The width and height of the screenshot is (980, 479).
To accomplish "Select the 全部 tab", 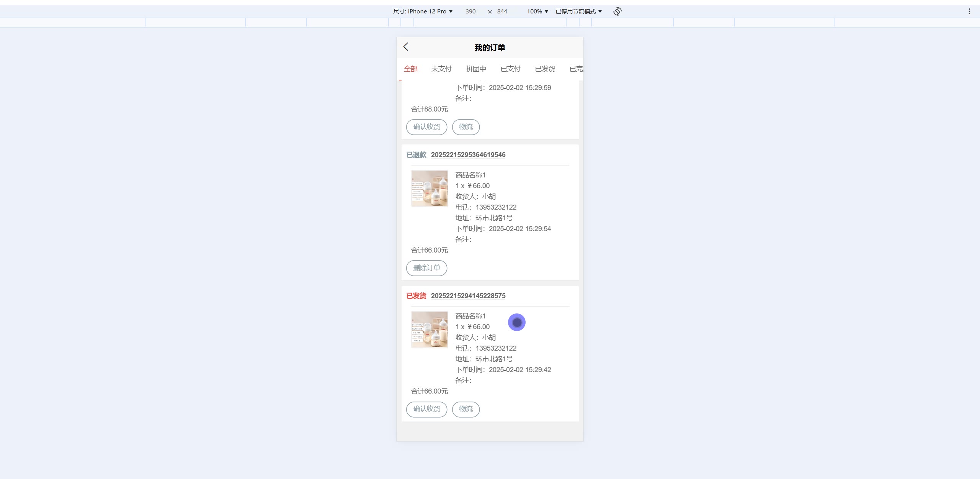I will click(x=410, y=69).
